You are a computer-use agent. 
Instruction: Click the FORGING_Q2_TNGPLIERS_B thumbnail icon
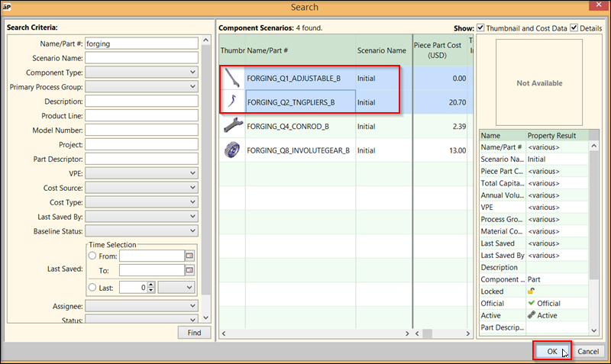(x=231, y=101)
